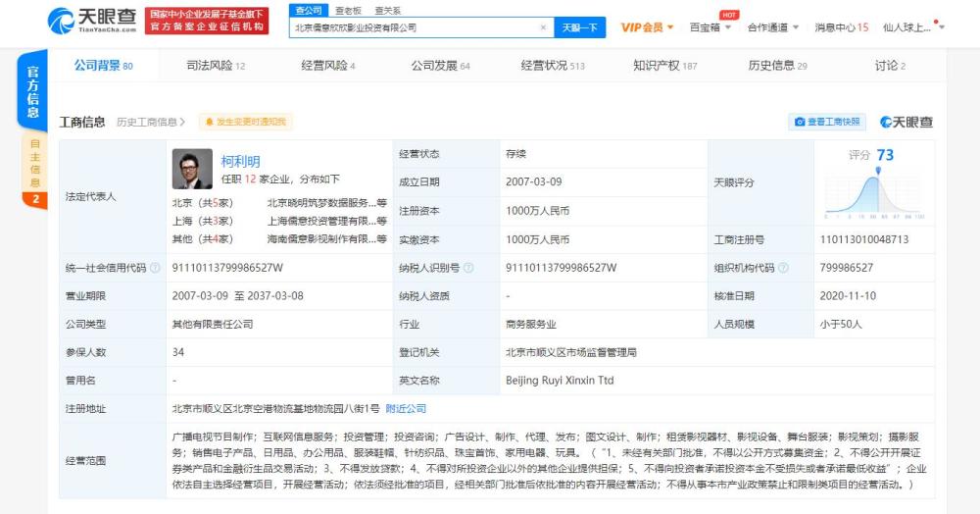This screenshot has width=980, height=514.
Task: Select the 登记机关 value 北京市顺义区市场监督管理局
Action: pos(571,353)
